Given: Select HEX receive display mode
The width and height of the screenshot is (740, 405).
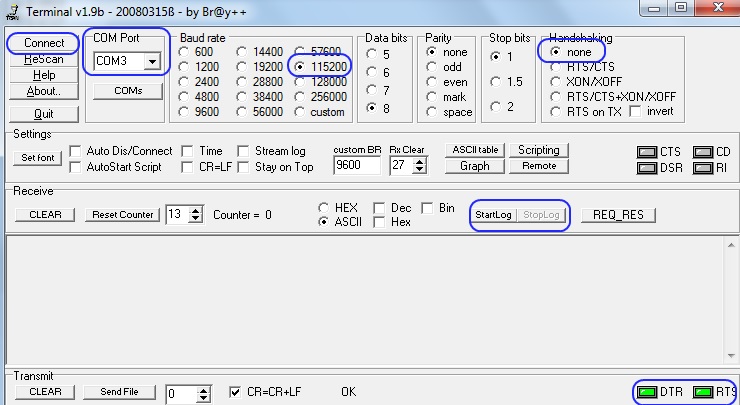Looking at the screenshot, I should (323, 208).
